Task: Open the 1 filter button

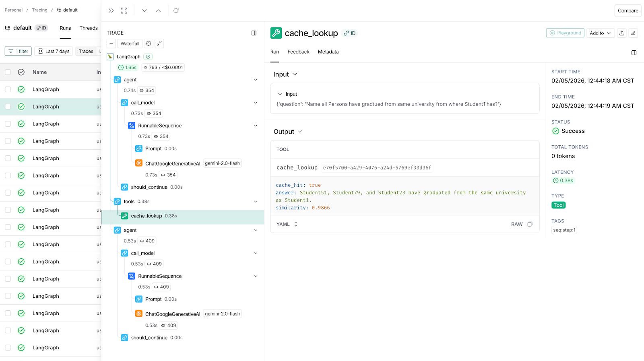Action: coord(18,51)
